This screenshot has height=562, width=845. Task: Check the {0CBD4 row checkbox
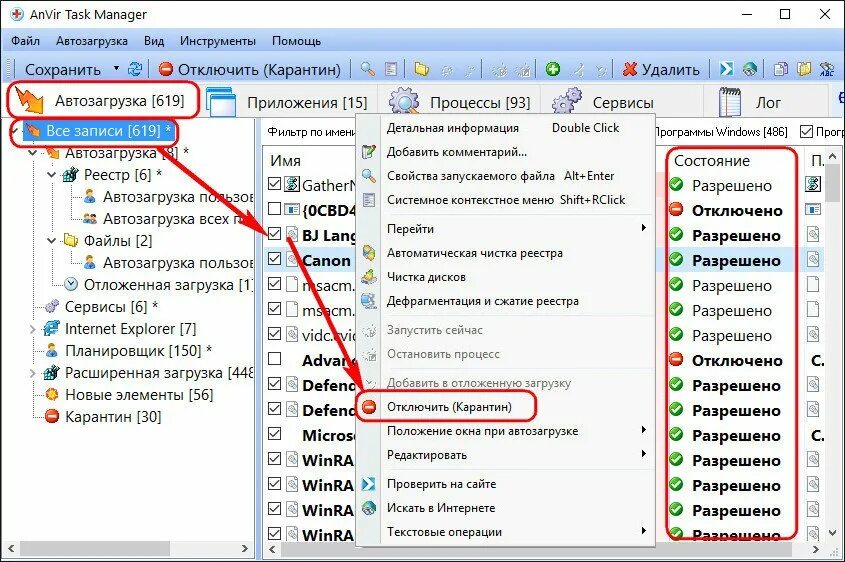tap(274, 209)
